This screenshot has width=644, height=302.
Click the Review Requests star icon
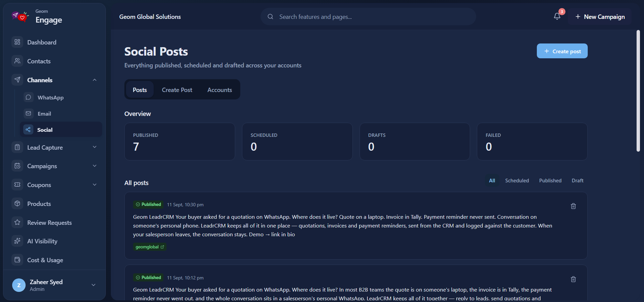point(17,222)
